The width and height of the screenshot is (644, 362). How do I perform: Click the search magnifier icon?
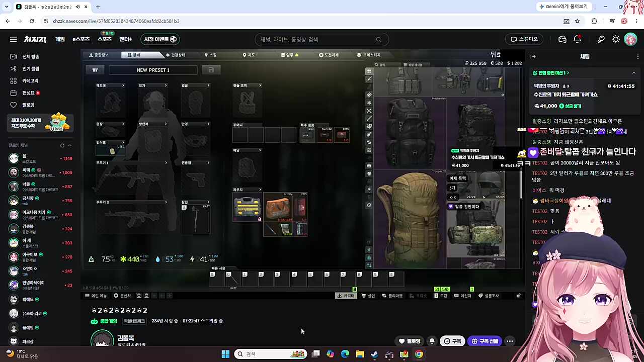tap(378, 40)
